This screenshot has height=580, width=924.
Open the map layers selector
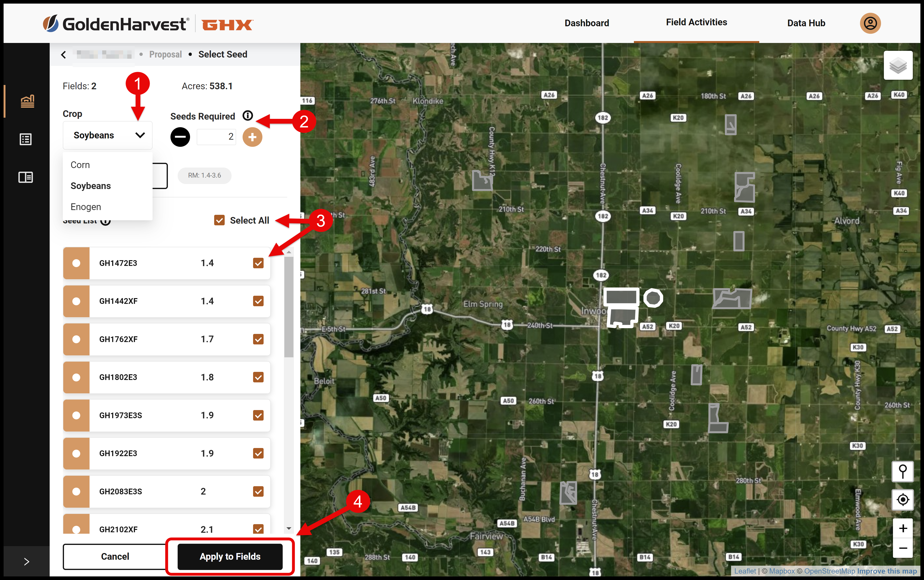point(898,66)
